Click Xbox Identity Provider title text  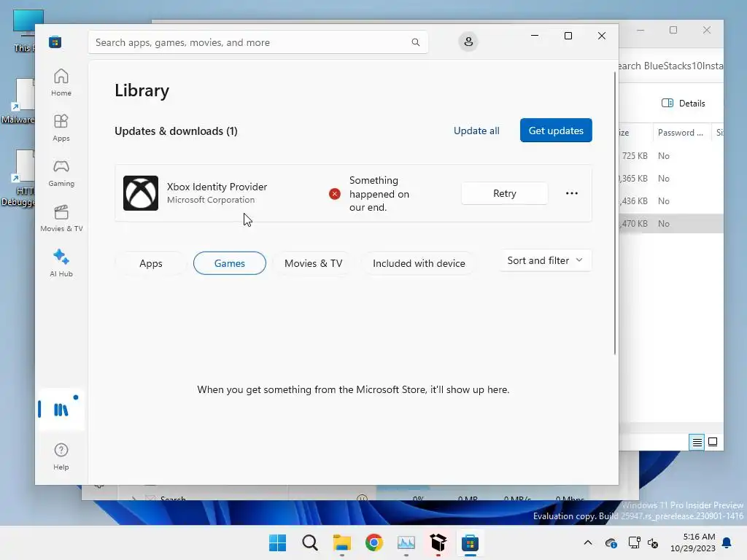(217, 187)
